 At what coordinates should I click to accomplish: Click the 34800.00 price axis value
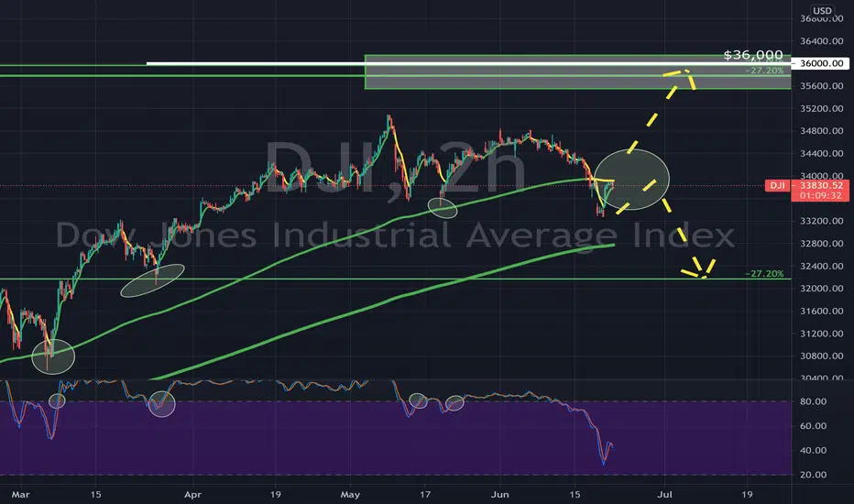coord(821,131)
